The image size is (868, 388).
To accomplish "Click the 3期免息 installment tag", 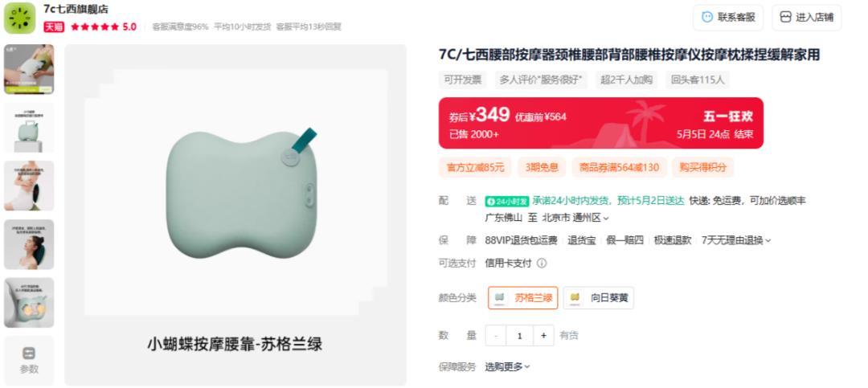I will [542, 167].
